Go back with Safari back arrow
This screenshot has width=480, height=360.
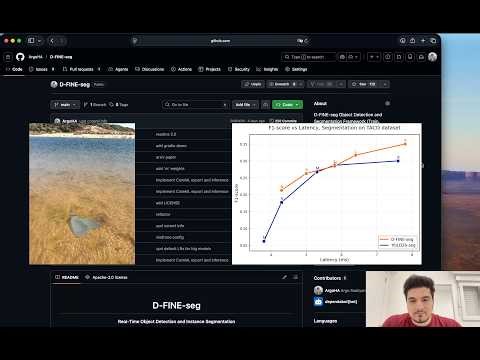pyautogui.click(x=52, y=41)
